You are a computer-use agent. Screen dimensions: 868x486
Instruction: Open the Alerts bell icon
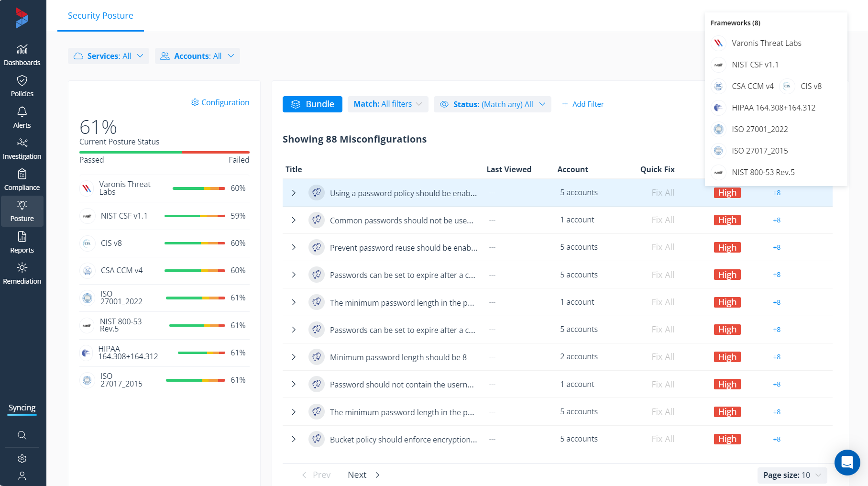(x=22, y=112)
